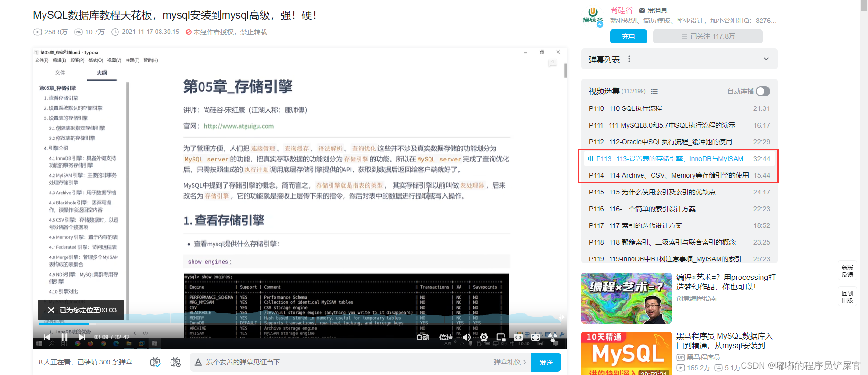Open playback speed 倍速 menu
Viewport: 868px width, 375px height.
pos(446,337)
